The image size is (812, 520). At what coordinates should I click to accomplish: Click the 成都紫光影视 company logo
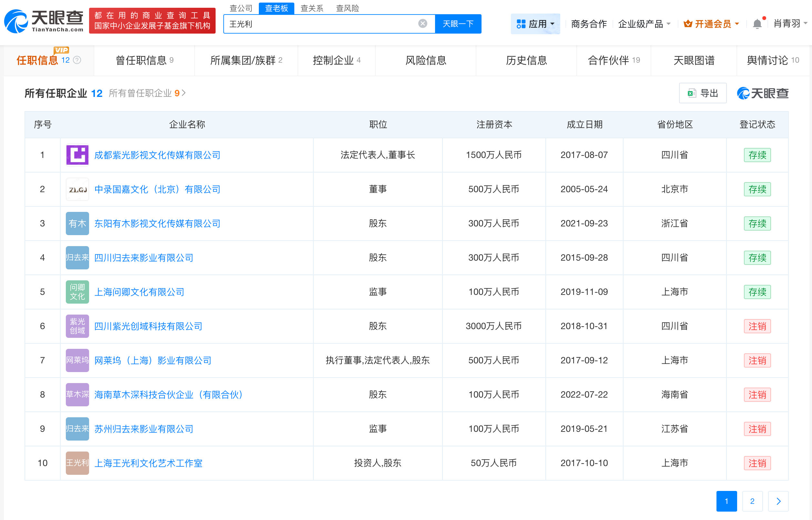[x=77, y=155]
